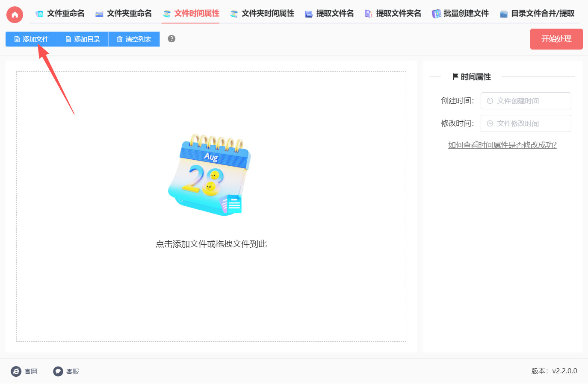This screenshot has height=384, width=588.
Task: Click the document icon on 添加目录
Action: pos(68,39)
